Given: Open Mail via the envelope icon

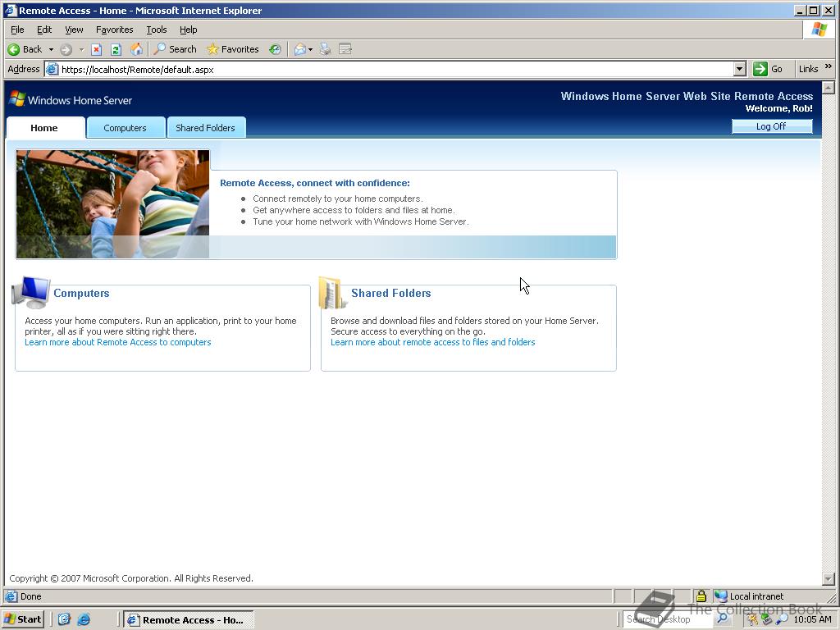Looking at the screenshot, I should coord(299,49).
